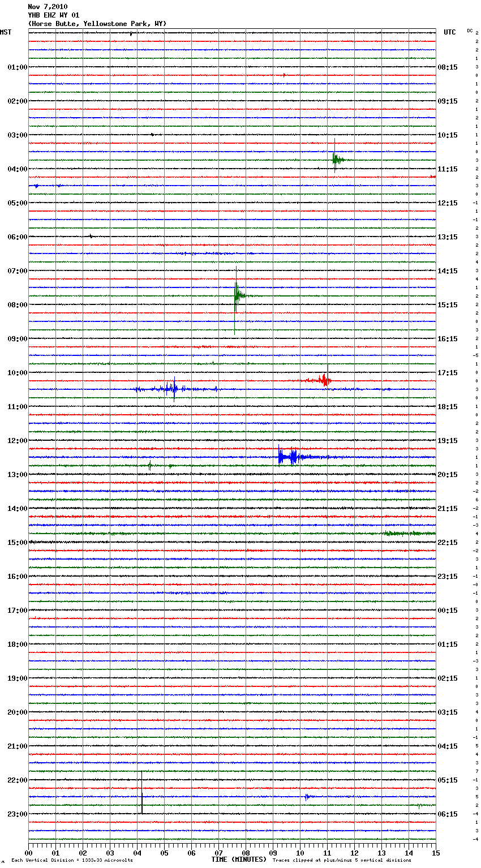Click the 'DC' column header

click(x=470, y=31)
